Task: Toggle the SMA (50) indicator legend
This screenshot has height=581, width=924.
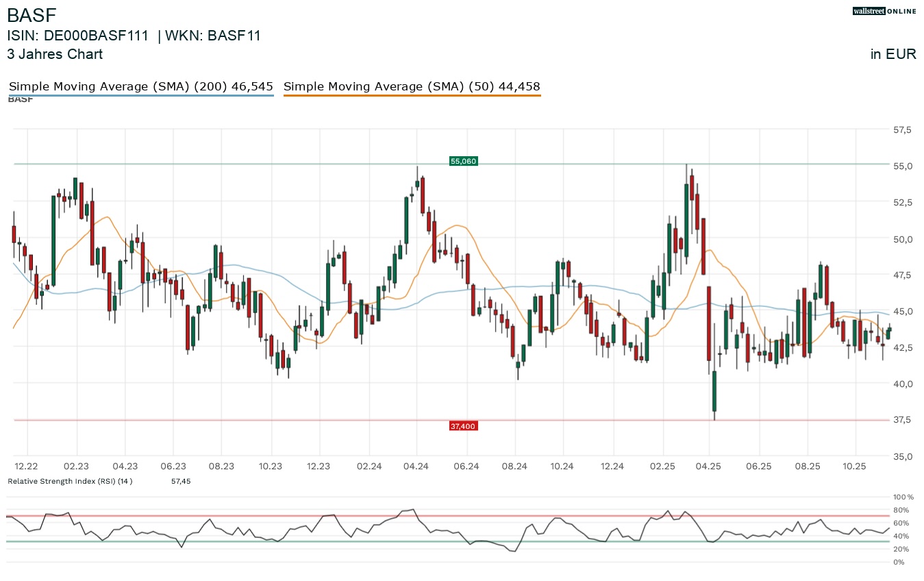Action: [412, 86]
